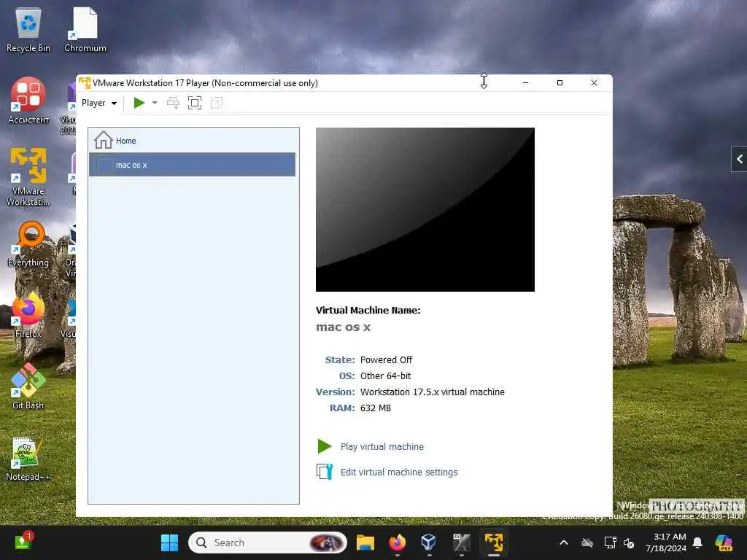
Task: Open Copilot preview icon in taskbar
Action: pos(724,542)
